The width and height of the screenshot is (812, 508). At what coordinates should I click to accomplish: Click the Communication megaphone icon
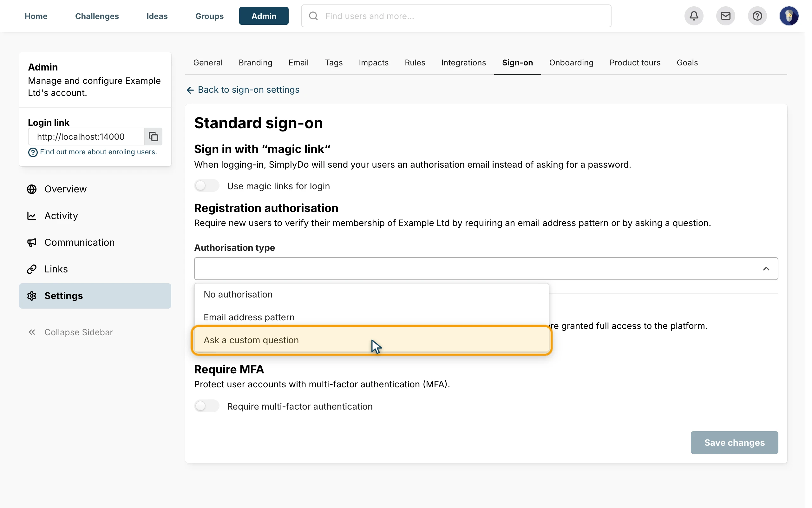coord(31,243)
